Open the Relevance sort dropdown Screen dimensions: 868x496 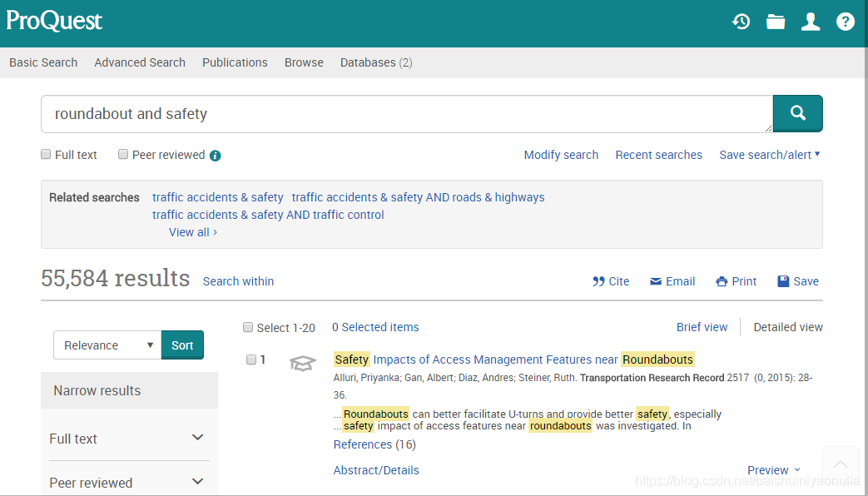point(107,345)
